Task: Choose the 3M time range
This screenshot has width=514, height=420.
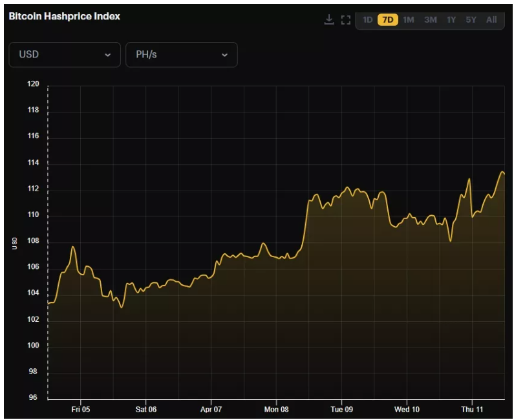Action: 430,20
